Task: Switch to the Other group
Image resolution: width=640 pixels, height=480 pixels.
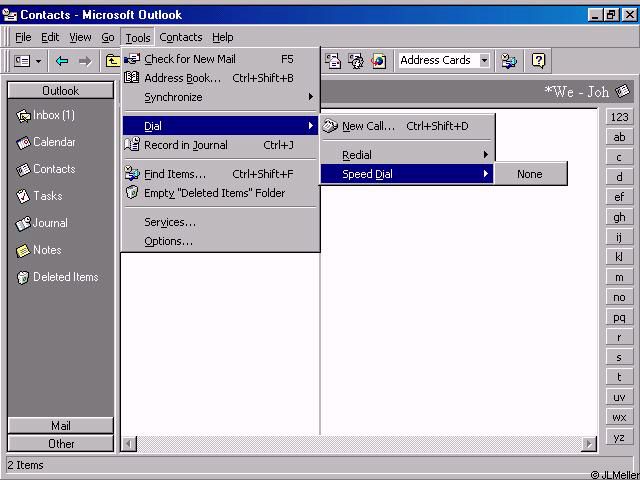Action: (60, 444)
